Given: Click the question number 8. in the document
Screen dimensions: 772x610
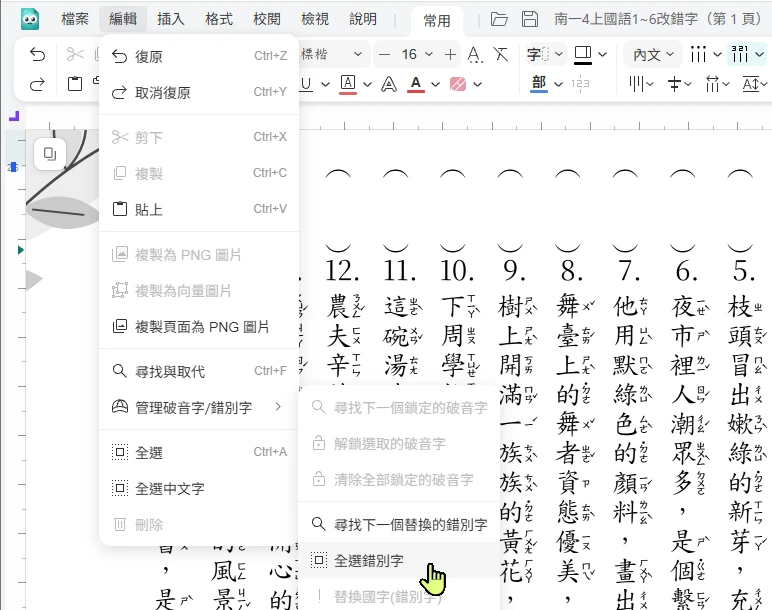Looking at the screenshot, I should pyautogui.click(x=571, y=270).
